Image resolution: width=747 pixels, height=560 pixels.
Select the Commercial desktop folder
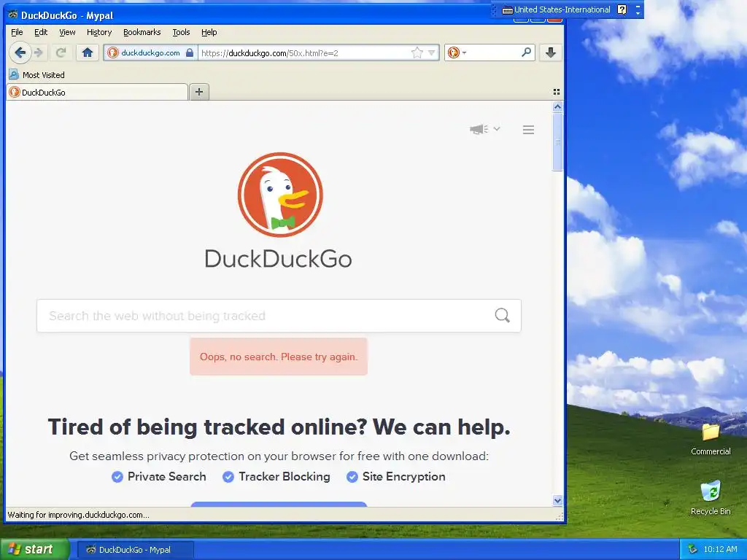pyautogui.click(x=711, y=438)
